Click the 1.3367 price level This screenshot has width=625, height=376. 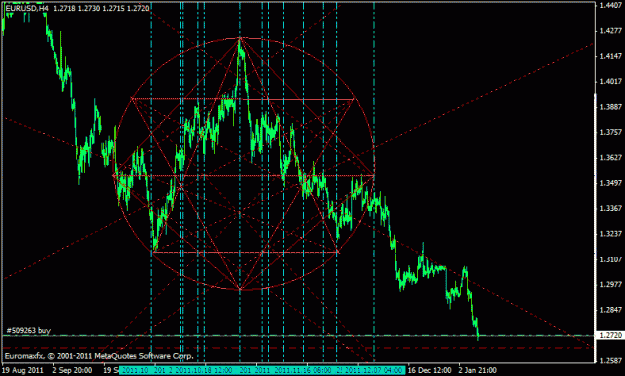click(x=611, y=208)
